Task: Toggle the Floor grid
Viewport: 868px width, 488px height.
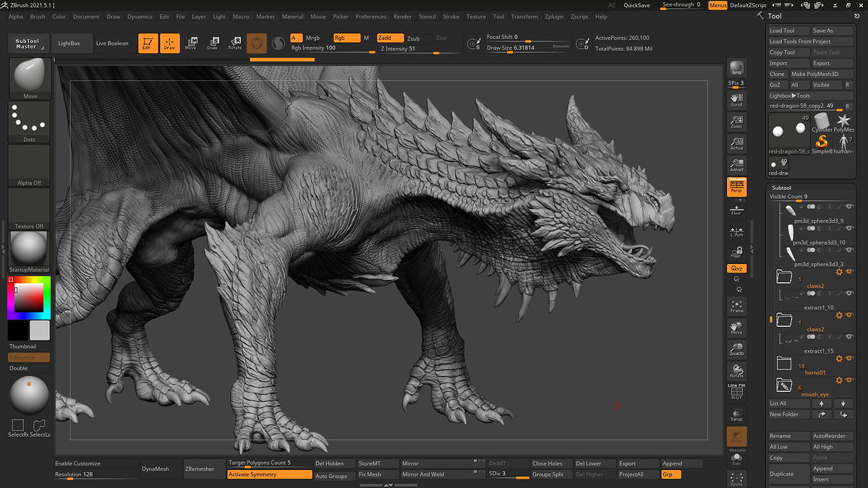Action: tap(736, 209)
